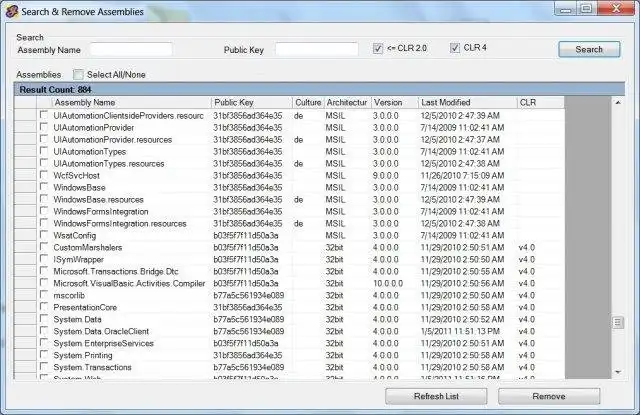
Task: Select the System.EnterpriseServices assembly name
Action: click(x=104, y=343)
